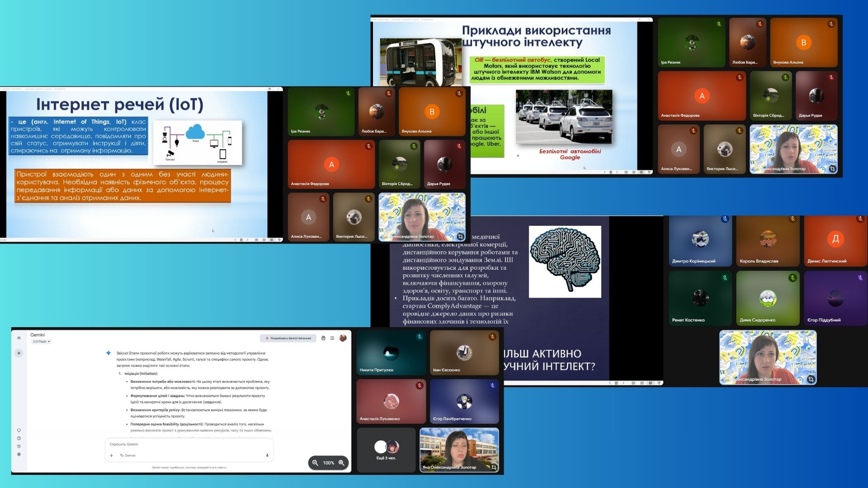This screenshot has height=488, width=868.
Task: Click muted mic icon on Дима Сидоренко tile
Action: point(793,278)
